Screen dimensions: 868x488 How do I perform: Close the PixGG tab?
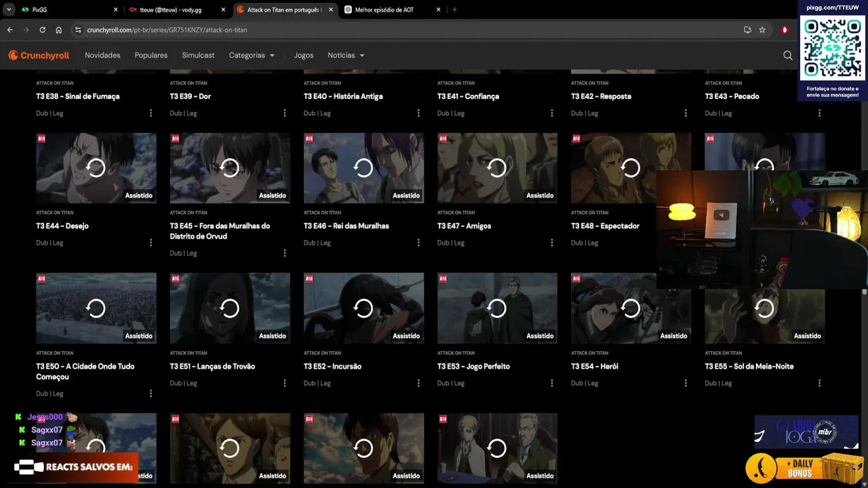(x=115, y=9)
